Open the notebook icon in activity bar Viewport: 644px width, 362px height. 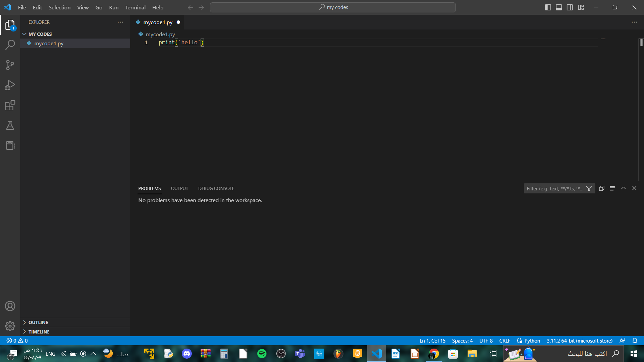point(10,145)
